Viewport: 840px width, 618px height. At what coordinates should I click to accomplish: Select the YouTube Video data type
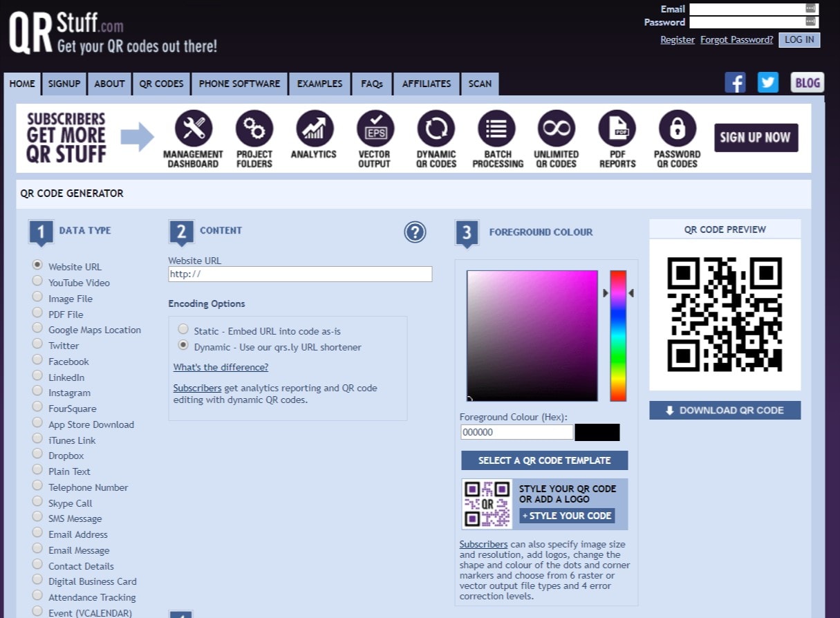click(x=37, y=281)
